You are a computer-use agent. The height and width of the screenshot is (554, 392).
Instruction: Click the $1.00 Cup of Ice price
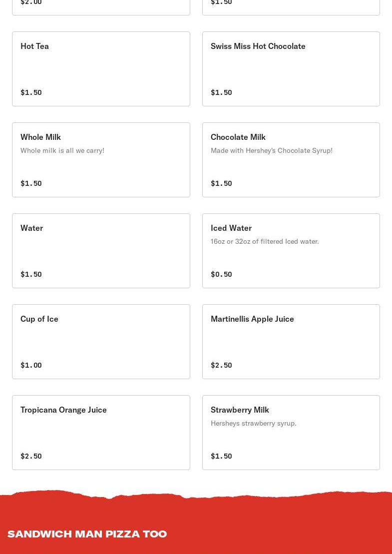coord(31,365)
